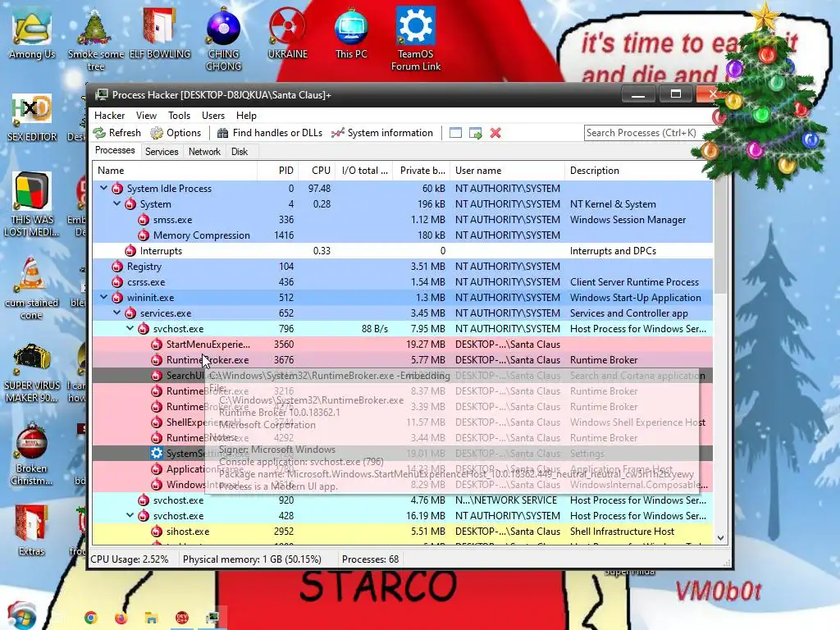Collapse svchost.exe PID 796 node

(x=130, y=328)
